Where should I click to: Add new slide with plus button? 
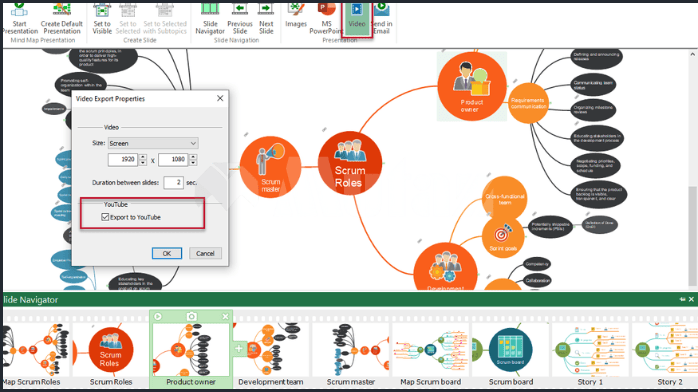click(x=239, y=348)
